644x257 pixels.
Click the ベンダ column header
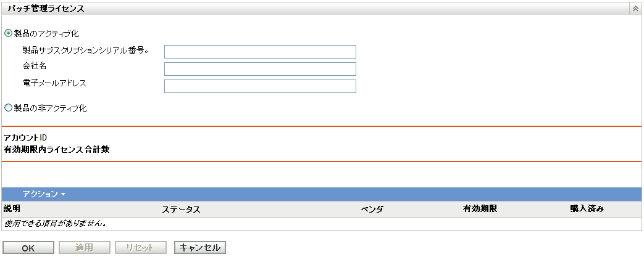(372, 210)
